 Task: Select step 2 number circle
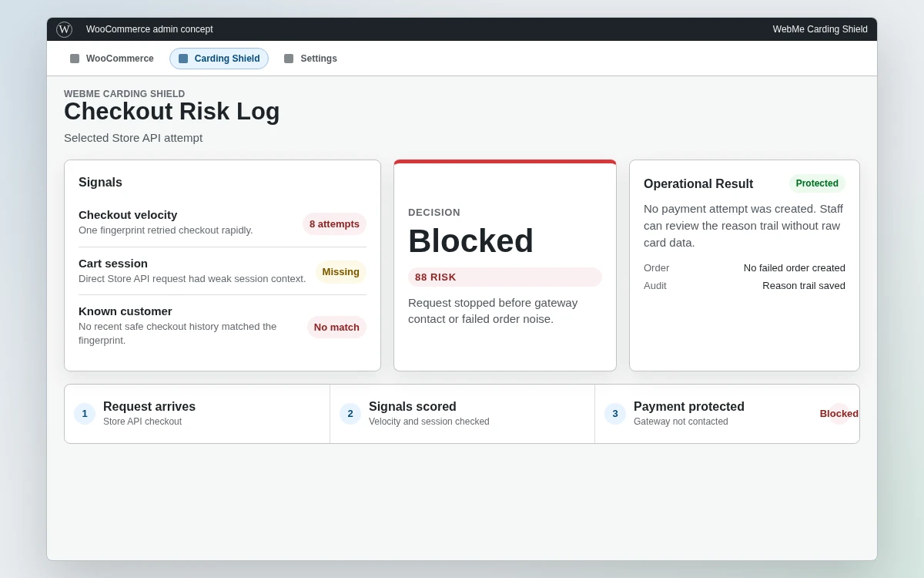click(350, 414)
